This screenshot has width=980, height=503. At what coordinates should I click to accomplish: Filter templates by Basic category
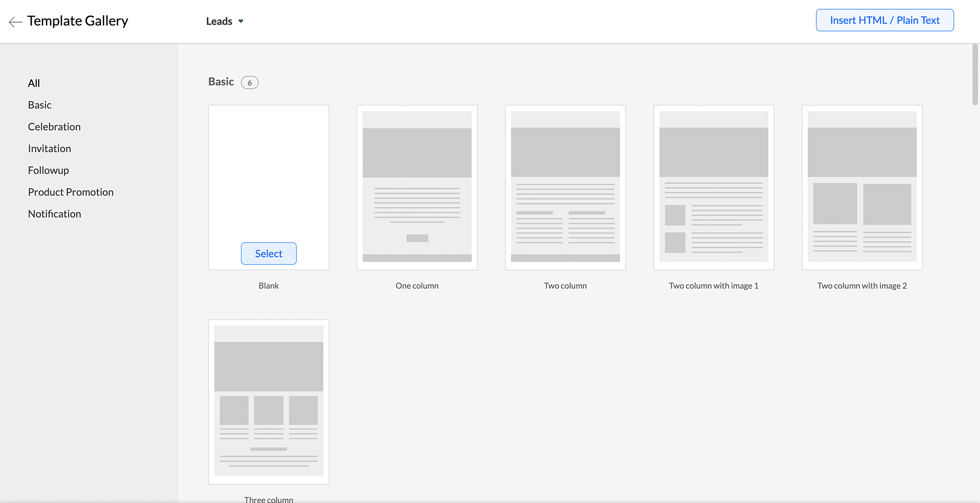click(40, 105)
